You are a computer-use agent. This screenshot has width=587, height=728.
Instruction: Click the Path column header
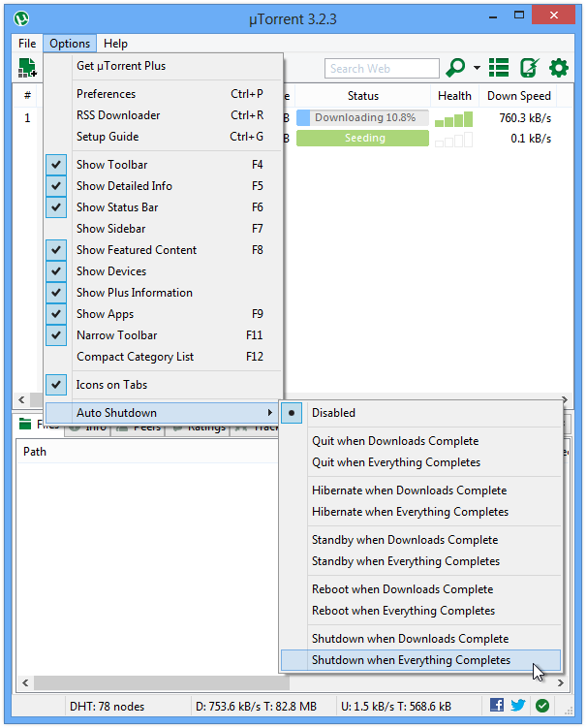(35, 452)
